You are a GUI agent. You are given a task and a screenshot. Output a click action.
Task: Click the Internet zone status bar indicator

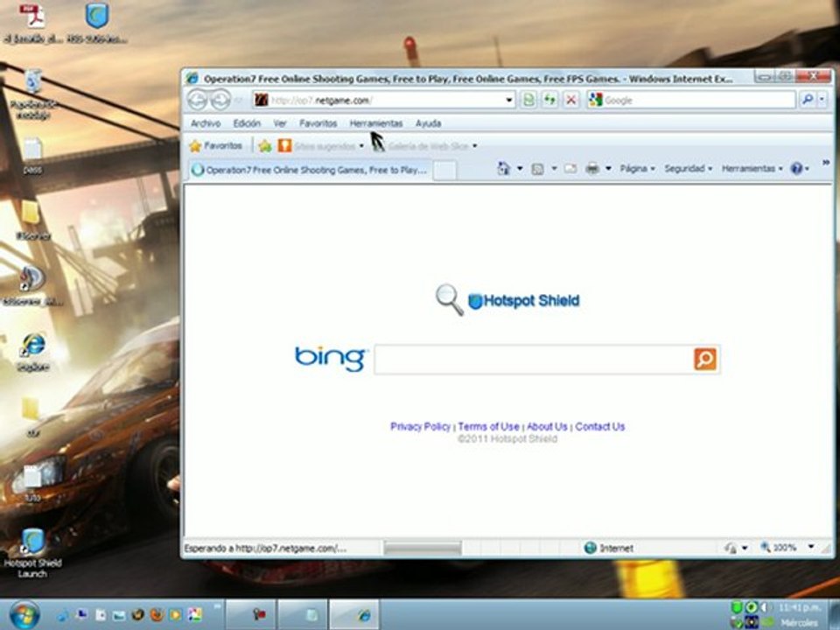(x=609, y=548)
